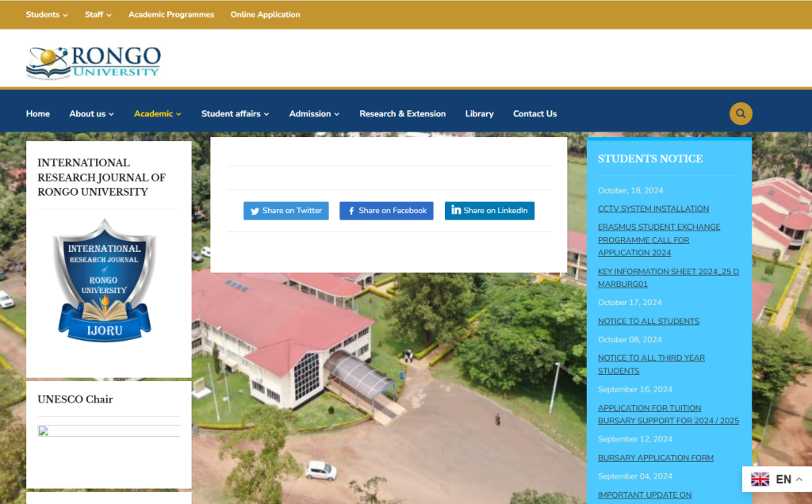
Task: Open the About us dropdown menu
Action: 91,113
